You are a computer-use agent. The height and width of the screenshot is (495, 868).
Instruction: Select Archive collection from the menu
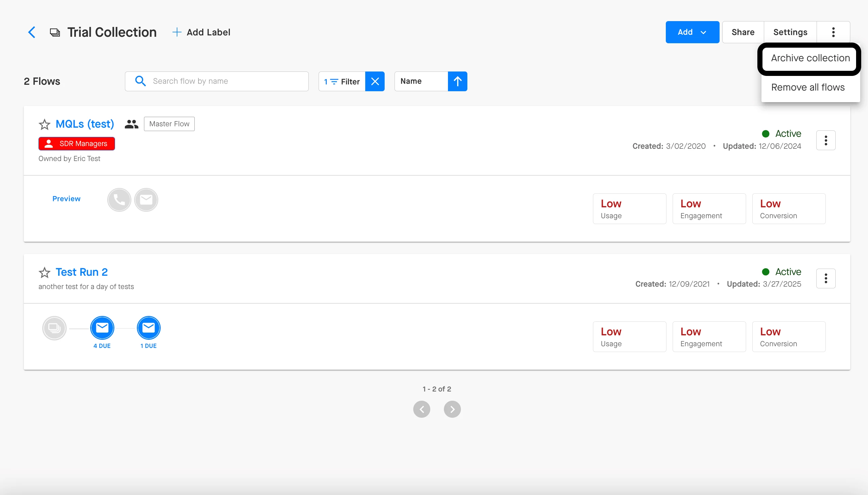tap(810, 58)
